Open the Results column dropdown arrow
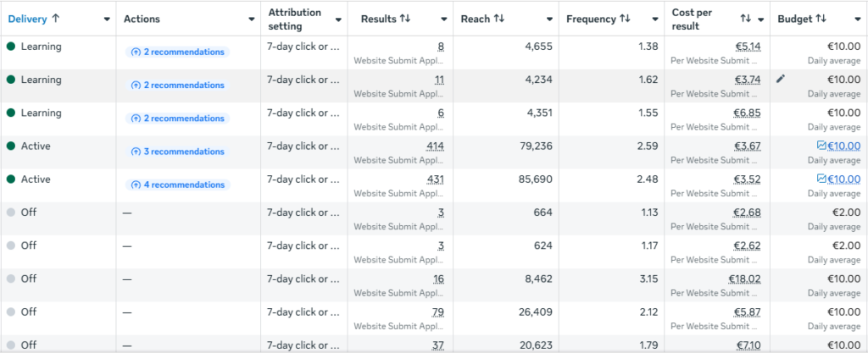The height and width of the screenshot is (353, 868). (444, 19)
